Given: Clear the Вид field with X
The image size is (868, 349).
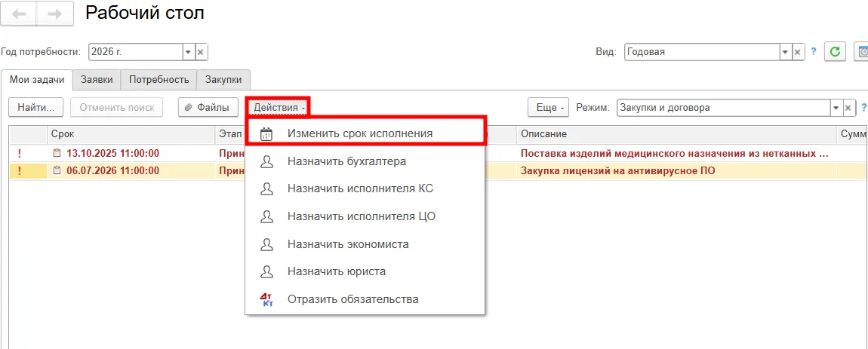Looking at the screenshot, I should pos(797,52).
